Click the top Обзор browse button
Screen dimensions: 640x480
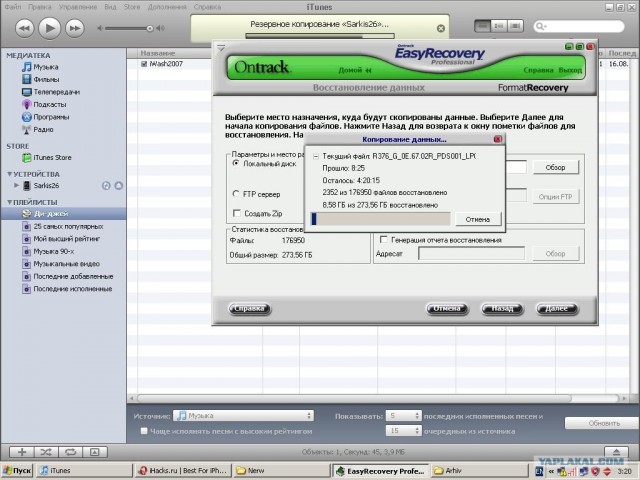coord(556,167)
